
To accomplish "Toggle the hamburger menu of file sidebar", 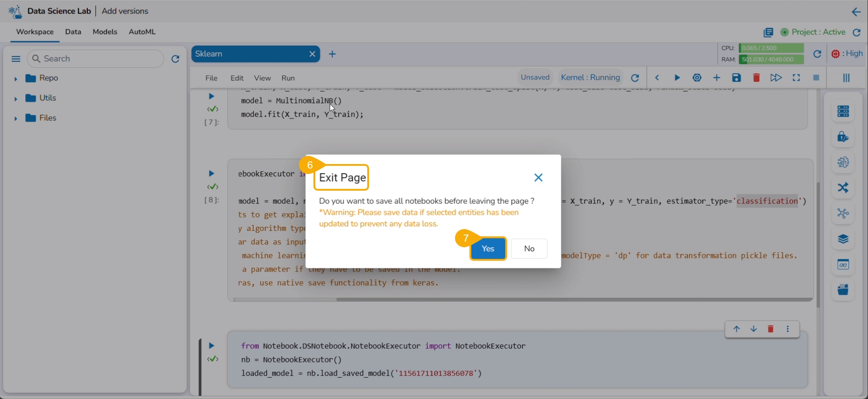I will (x=16, y=59).
